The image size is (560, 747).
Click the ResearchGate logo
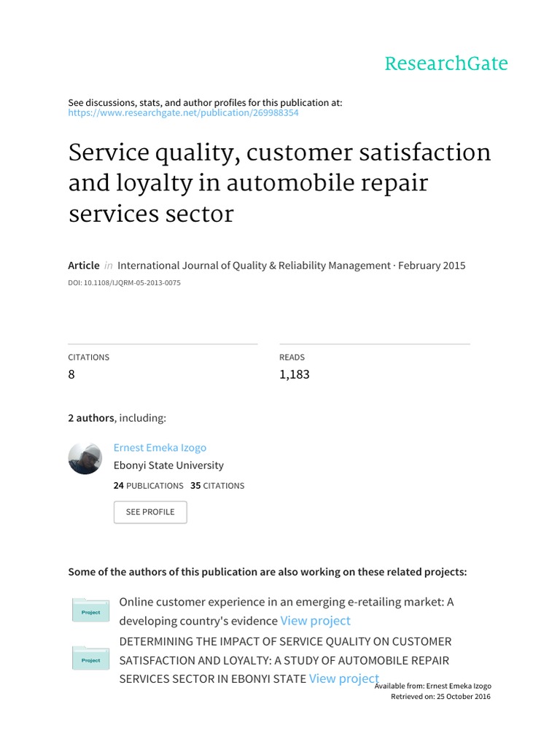coord(446,64)
